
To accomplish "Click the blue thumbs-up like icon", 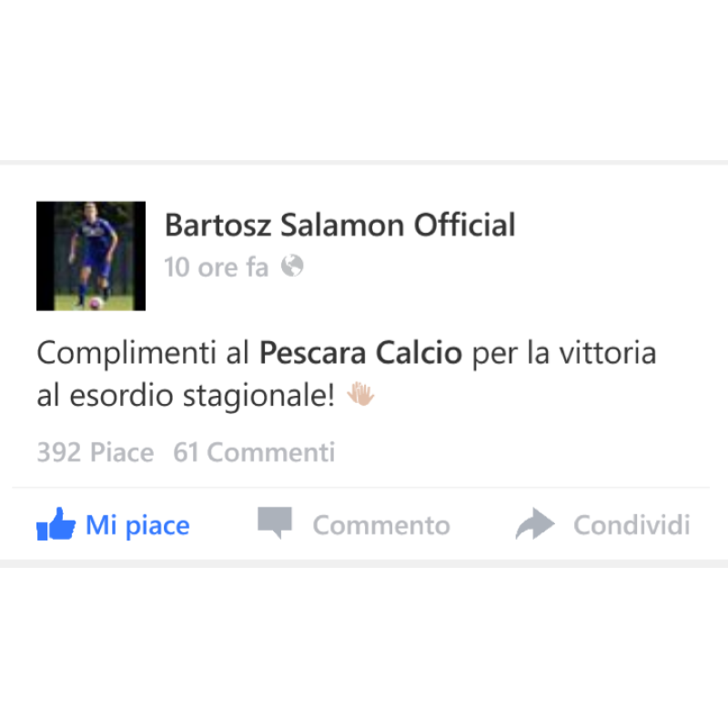I will pyautogui.click(x=56, y=524).
